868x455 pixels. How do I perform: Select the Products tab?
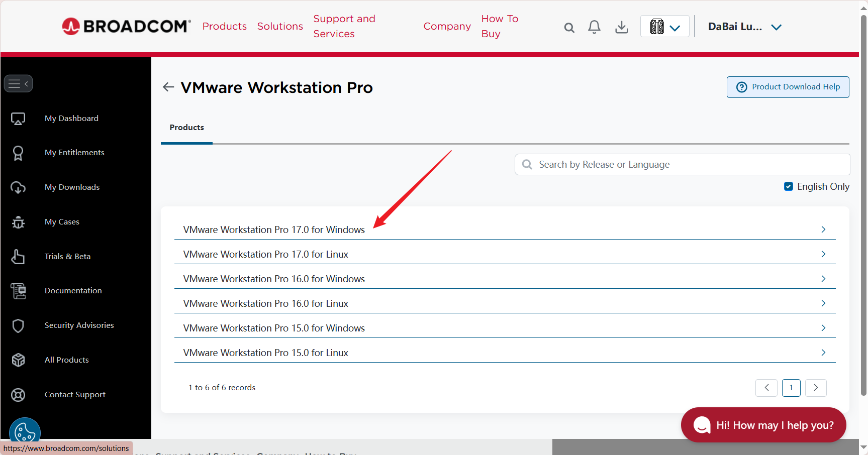[x=186, y=128]
